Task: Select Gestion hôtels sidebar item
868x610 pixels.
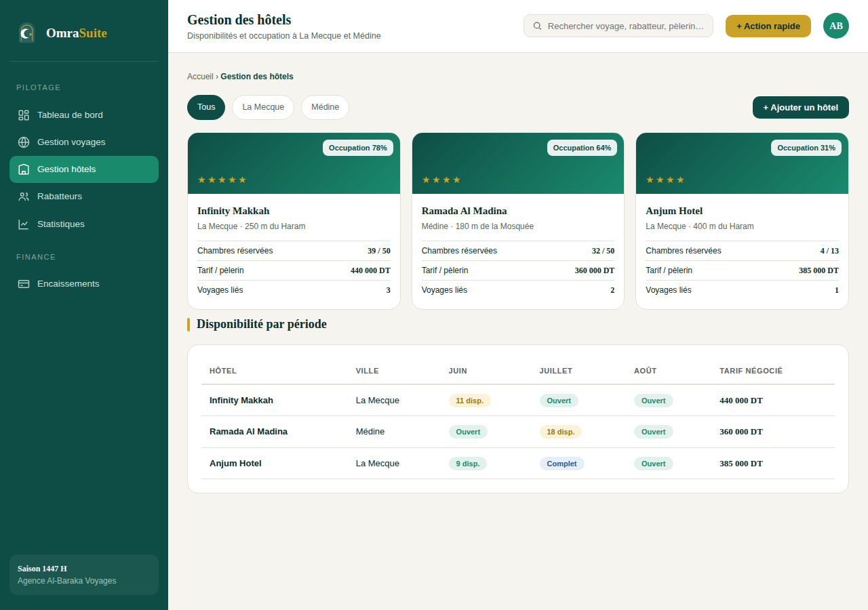Action: (x=84, y=169)
